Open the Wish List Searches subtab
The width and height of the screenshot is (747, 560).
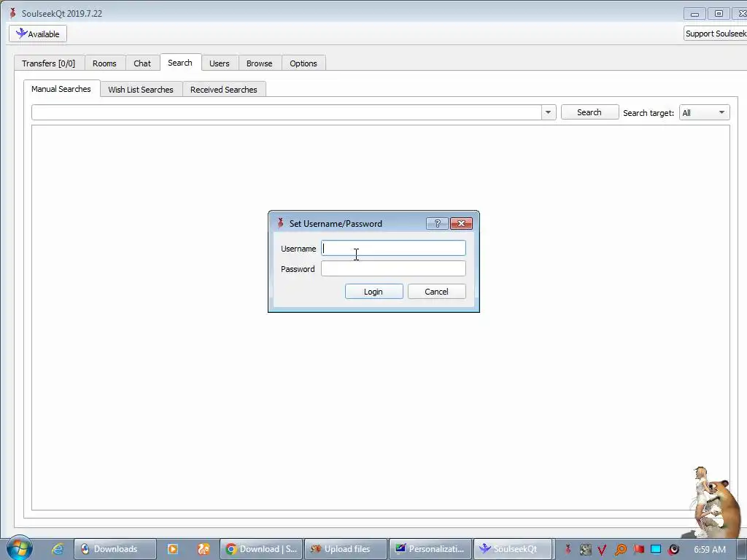pos(141,90)
